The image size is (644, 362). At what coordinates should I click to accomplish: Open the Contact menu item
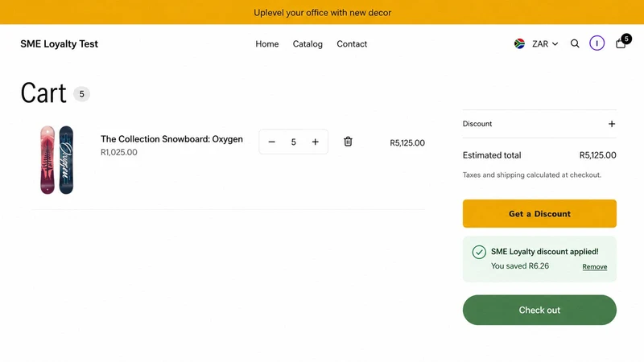[352, 44]
